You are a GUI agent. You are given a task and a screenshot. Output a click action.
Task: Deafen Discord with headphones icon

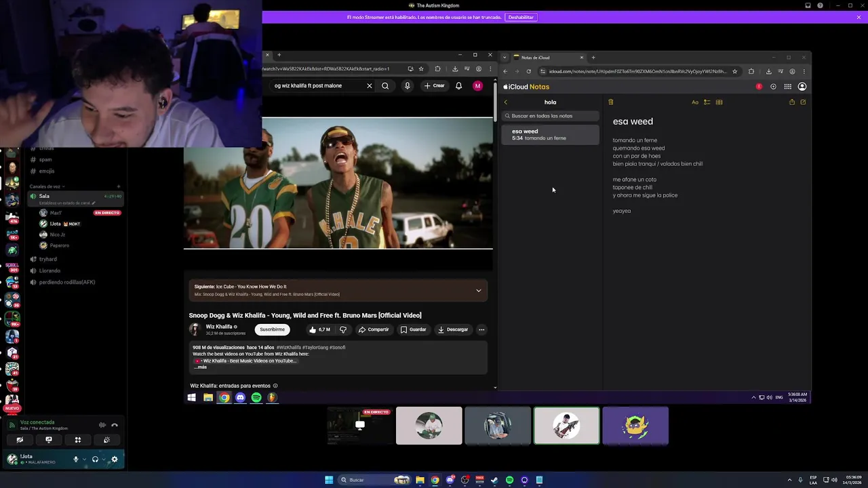(x=95, y=459)
